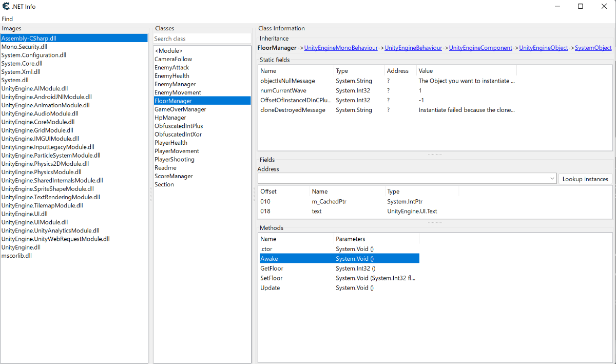Expand the Address dropdown arrow
The height and width of the screenshot is (364, 616).
pyautogui.click(x=552, y=179)
